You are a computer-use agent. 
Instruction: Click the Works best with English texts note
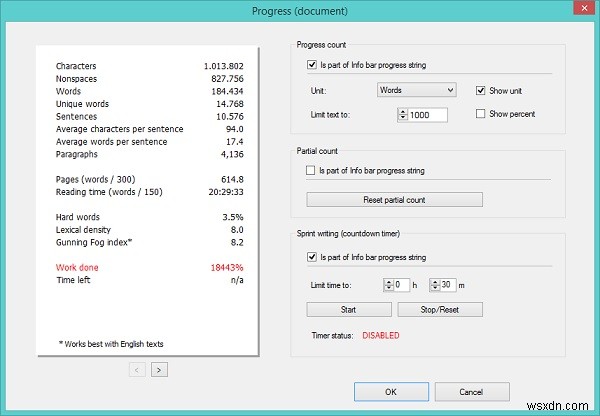point(111,344)
